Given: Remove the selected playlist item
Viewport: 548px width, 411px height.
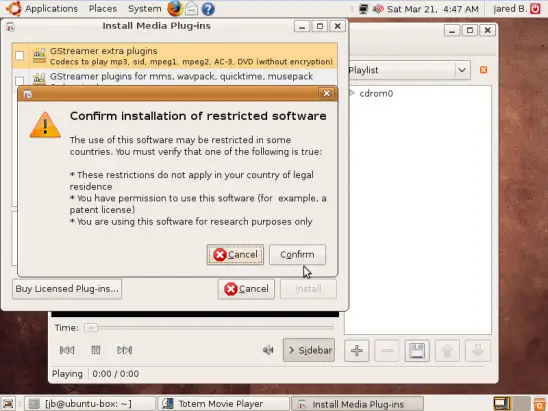Looking at the screenshot, I should pyautogui.click(x=387, y=351).
